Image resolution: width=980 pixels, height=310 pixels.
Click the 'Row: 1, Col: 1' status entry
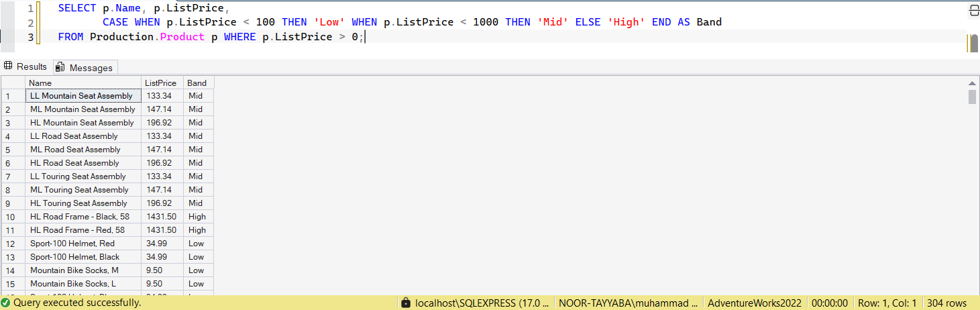coord(887,303)
